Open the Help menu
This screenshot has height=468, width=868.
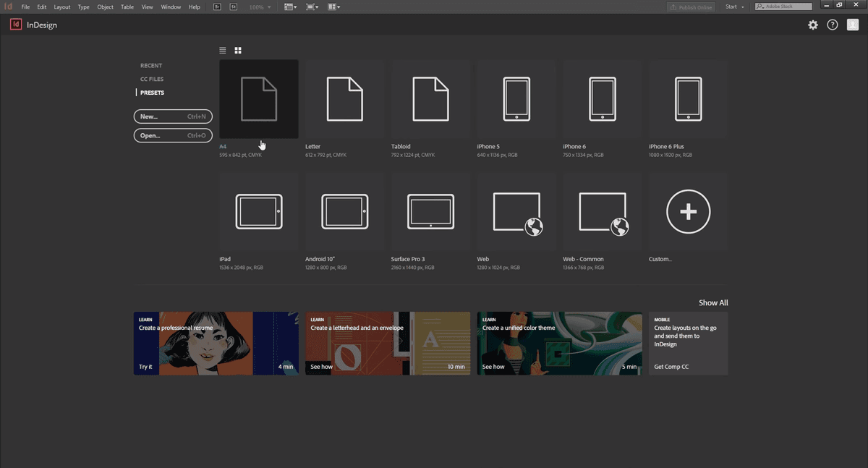(194, 7)
